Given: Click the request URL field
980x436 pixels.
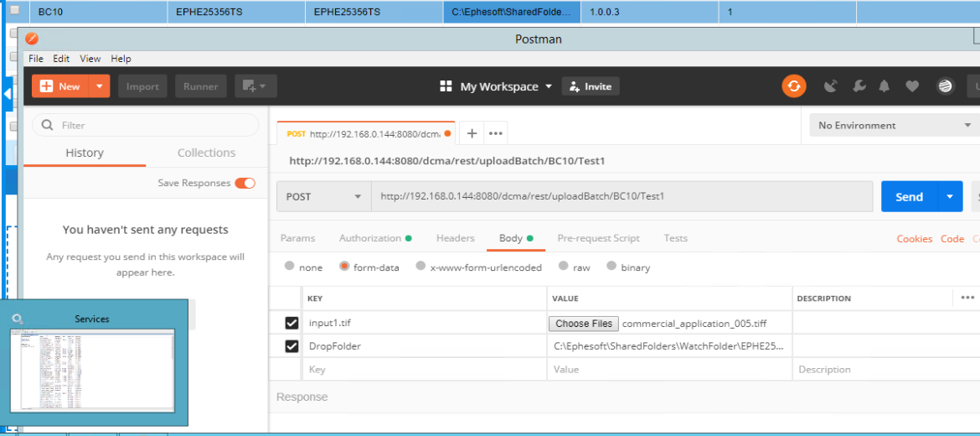Looking at the screenshot, I should tap(622, 196).
